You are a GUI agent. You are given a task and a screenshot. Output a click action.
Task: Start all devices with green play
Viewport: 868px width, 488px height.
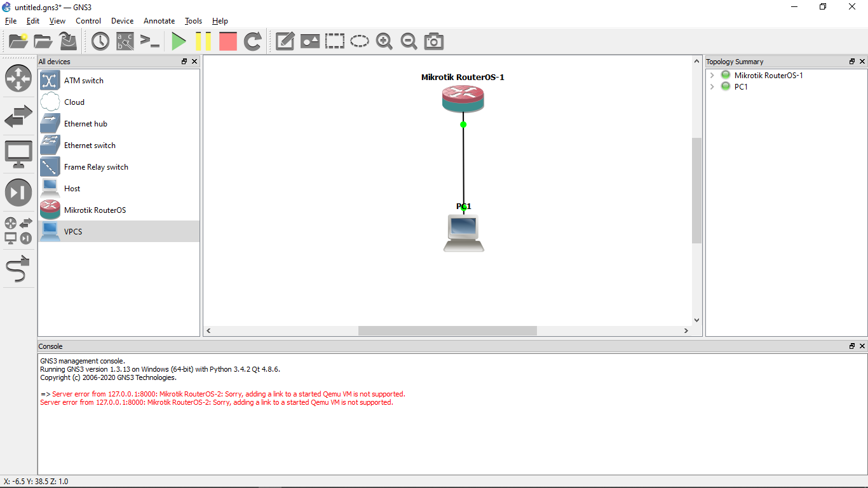(x=179, y=41)
